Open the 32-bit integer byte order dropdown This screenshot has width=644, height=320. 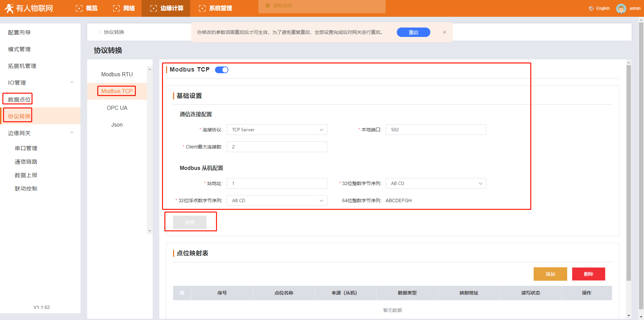coord(436,183)
